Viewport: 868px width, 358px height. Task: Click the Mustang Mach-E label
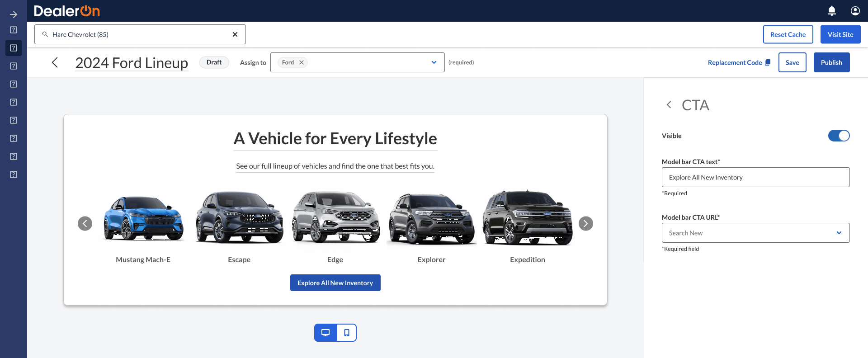click(x=143, y=259)
